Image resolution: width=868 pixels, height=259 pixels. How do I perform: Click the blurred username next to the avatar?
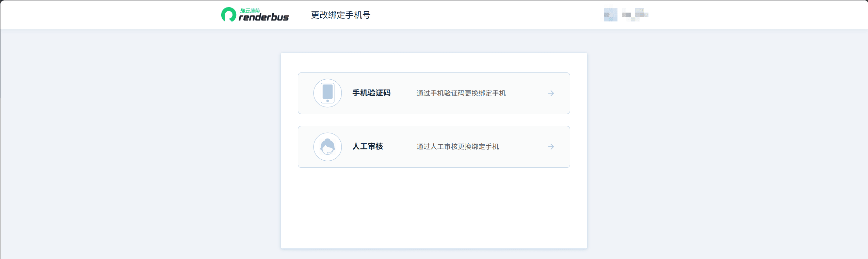[x=635, y=15]
